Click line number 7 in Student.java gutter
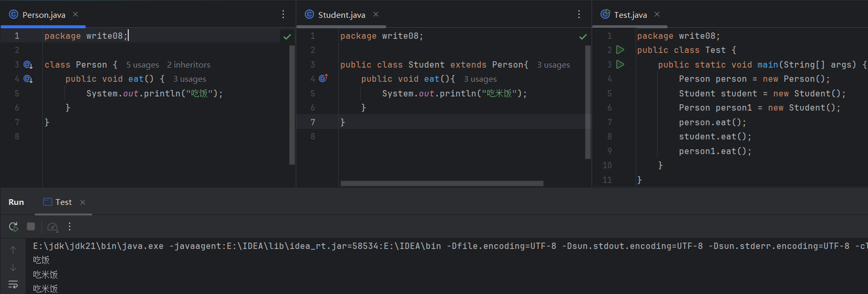Image resolution: width=868 pixels, height=294 pixels. pos(313,122)
